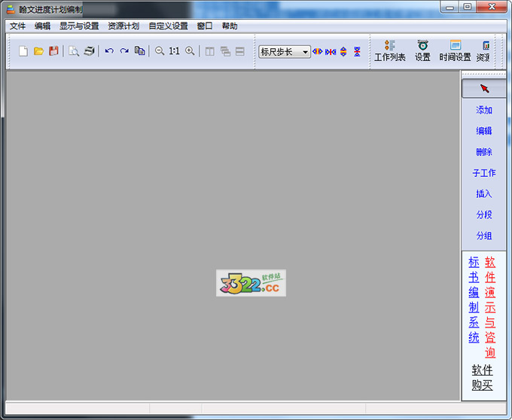Reset zoom to 1:1
This screenshot has height=420, width=512.
[x=174, y=51]
